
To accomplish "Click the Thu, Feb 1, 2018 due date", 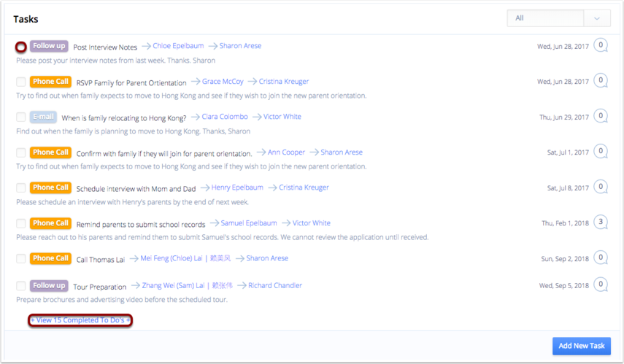I will pyautogui.click(x=565, y=223).
